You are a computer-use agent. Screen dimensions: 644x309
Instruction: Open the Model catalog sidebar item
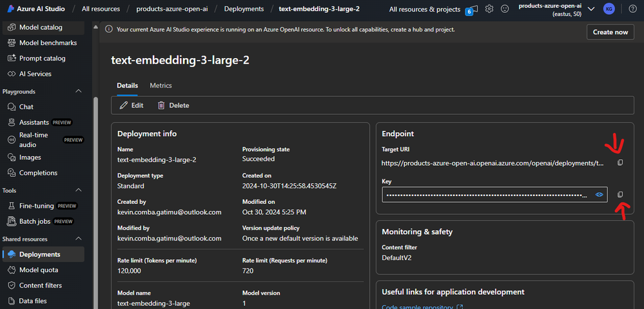tap(43, 27)
